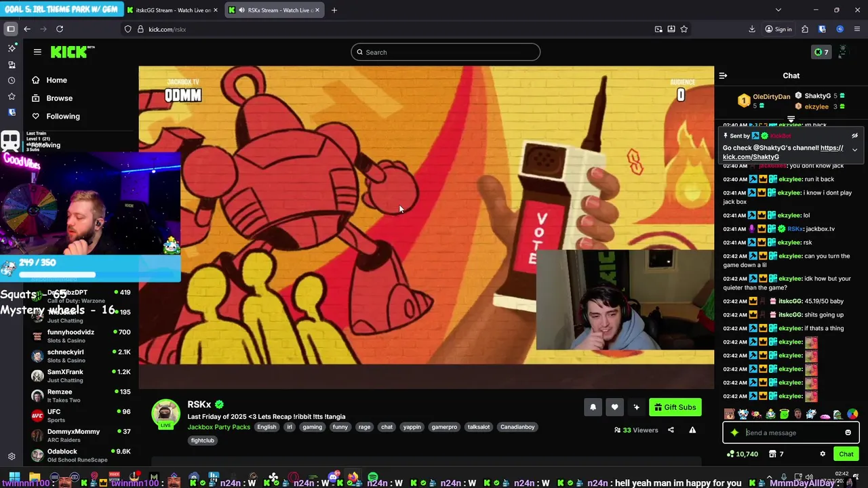The image size is (868, 488).
Task: Collapse the chat panel with arrow icon
Action: (x=723, y=76)
